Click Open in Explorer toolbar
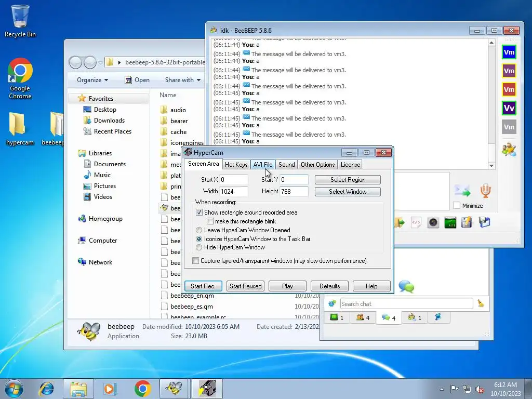 [x=137, y=80]
